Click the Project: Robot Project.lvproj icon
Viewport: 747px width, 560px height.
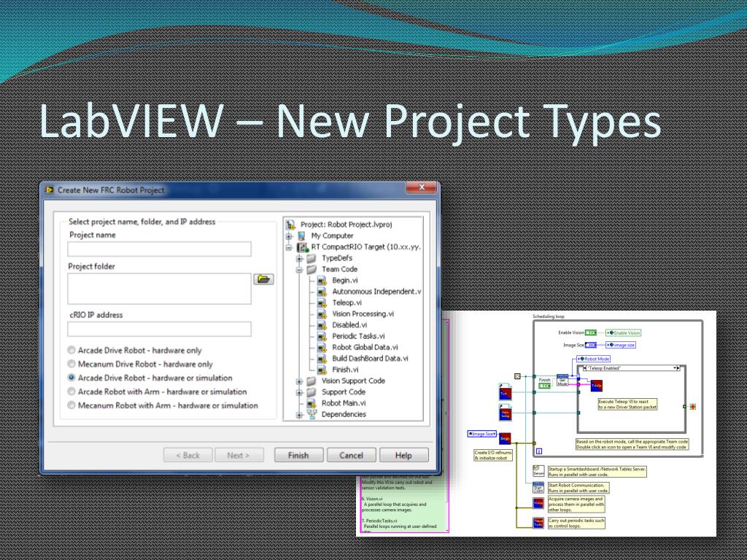click(x=290, y=225)
